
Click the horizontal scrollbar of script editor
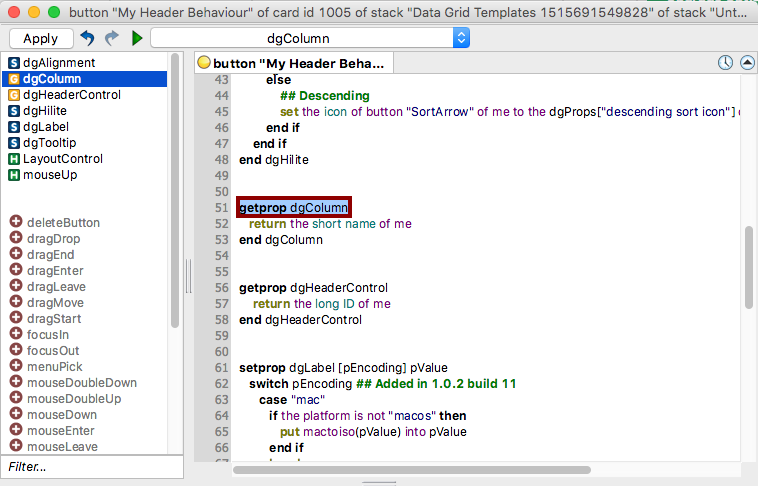coord(412,470)
